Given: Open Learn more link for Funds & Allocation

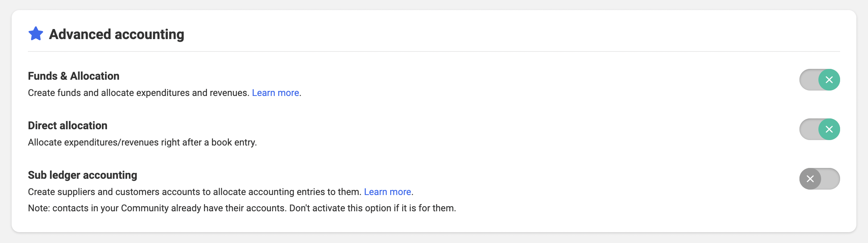Looking at the screenshot, I should [x=275, y=93].
